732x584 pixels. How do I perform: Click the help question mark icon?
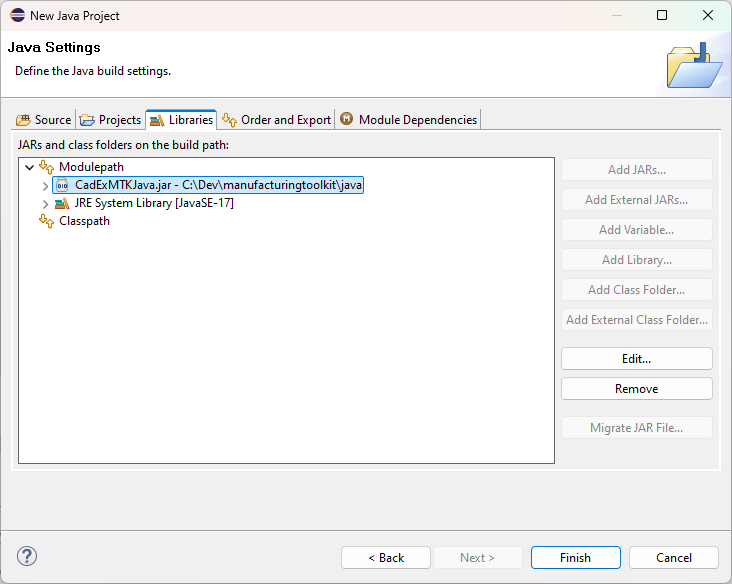pyautogui.click(x=27, y=557)
